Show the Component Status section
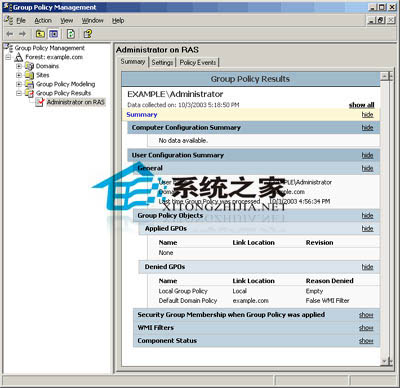The width and height of the screenshot is (400, 388). 366,341
